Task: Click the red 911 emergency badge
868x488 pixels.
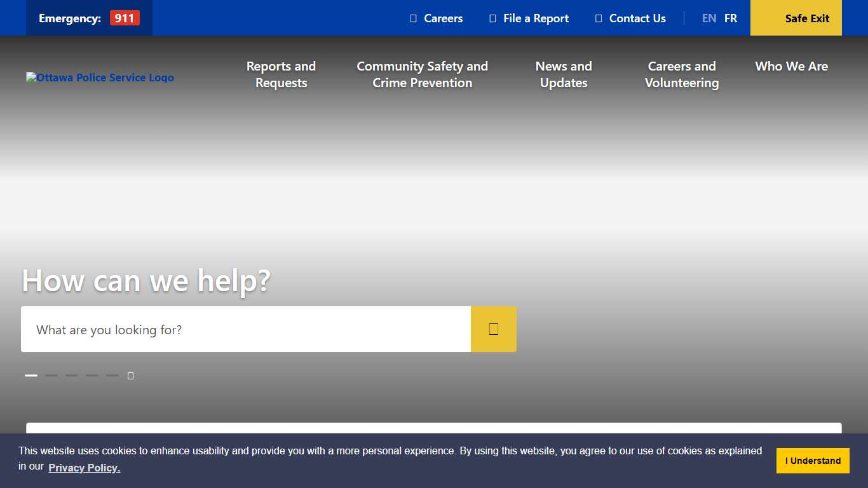Action: [125, 18]
